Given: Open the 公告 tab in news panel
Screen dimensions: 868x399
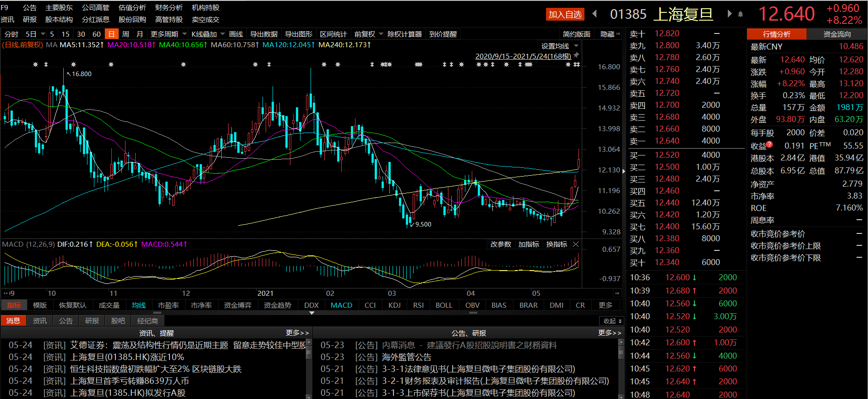Looking at the screenshot, I should [66, 321].
